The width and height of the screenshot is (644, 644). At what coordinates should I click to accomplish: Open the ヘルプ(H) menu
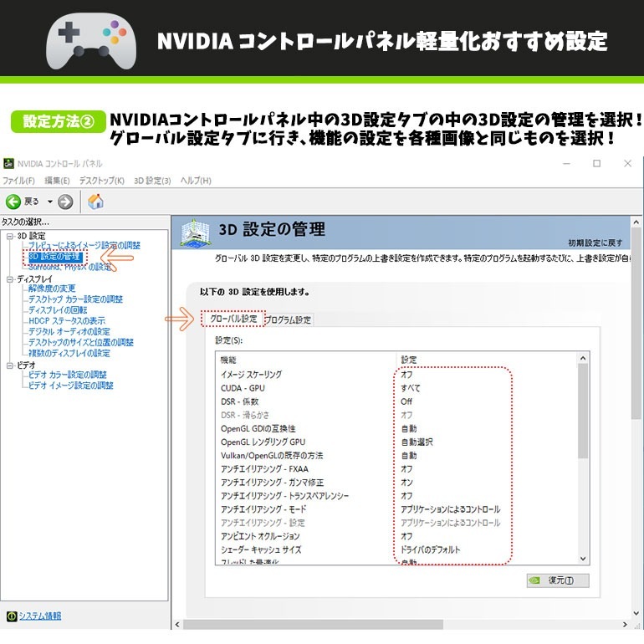click(x=196, y=181)
